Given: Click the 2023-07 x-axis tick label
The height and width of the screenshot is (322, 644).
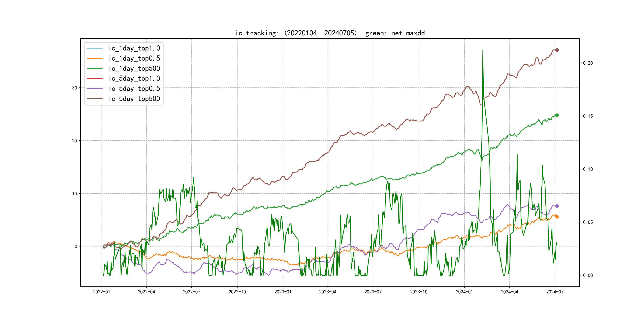Looking at the screenshot, I should (373, 292).
